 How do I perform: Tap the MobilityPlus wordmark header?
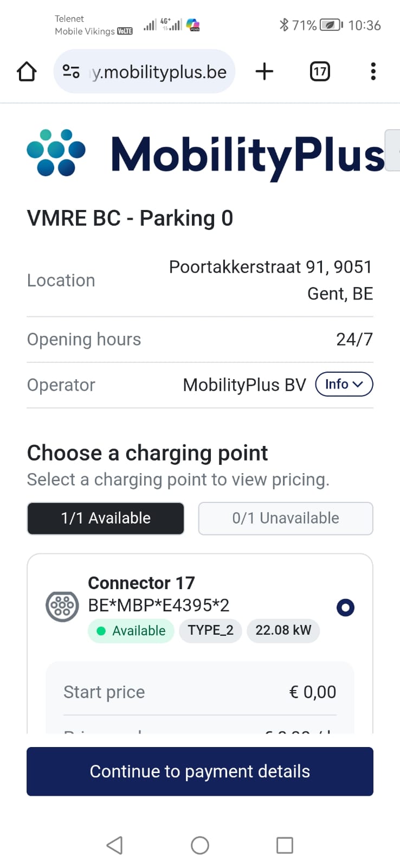[248, 156]
